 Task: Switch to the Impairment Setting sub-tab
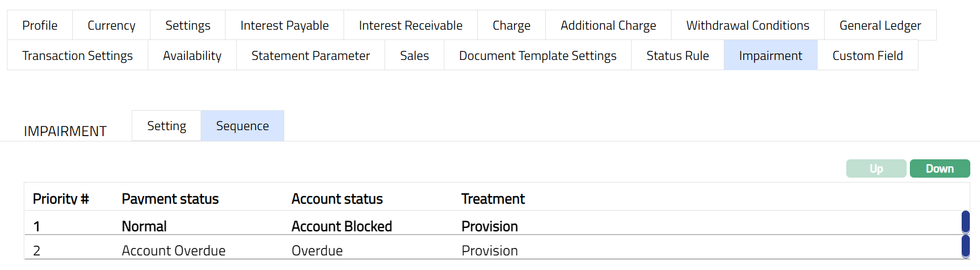[166, 126]
